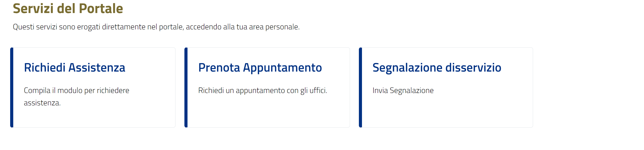Click the word 'Appuntamento' in second card title
The height and width of the screenshot is (150, 644).
pyautogui.click(x=282, y=68)
